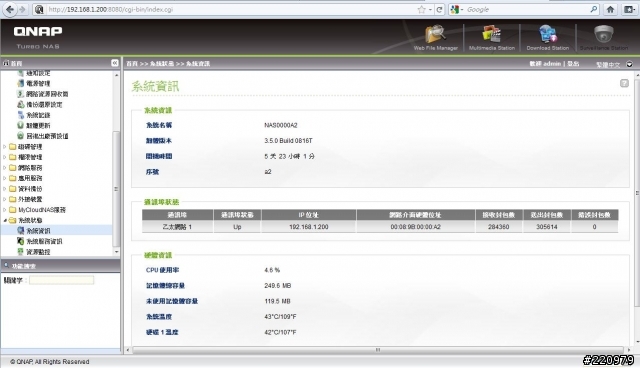Click the sent packets value 305614
The image size is (640, 368).
(547, 227)
